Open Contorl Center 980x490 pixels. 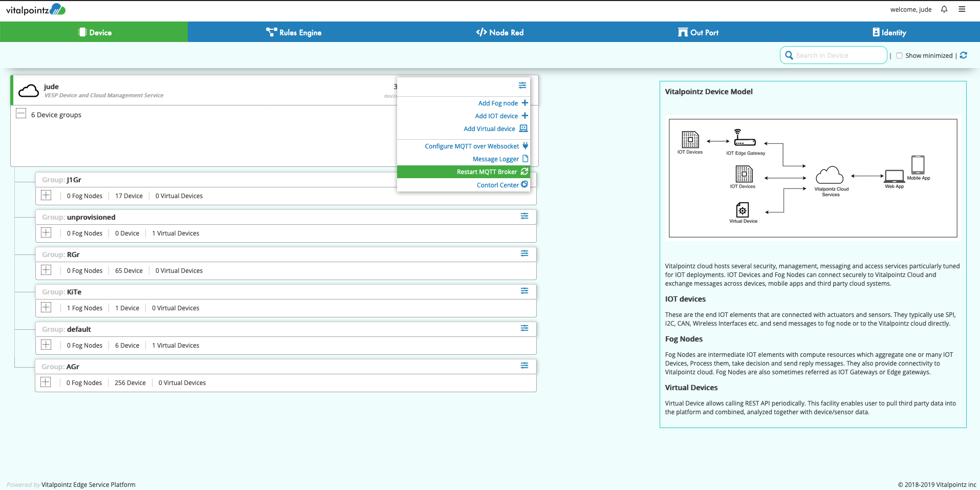pos(497,185)
